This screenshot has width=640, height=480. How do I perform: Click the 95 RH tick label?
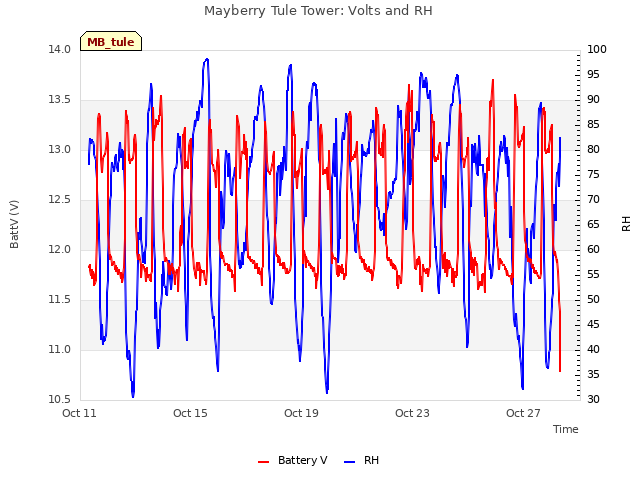[x=593, y=74]
